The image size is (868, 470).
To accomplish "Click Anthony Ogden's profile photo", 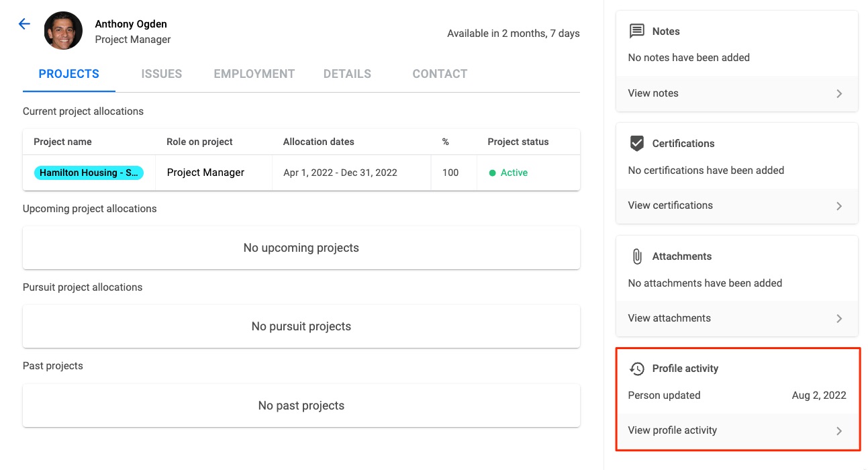I will click(x=63, y=31).
